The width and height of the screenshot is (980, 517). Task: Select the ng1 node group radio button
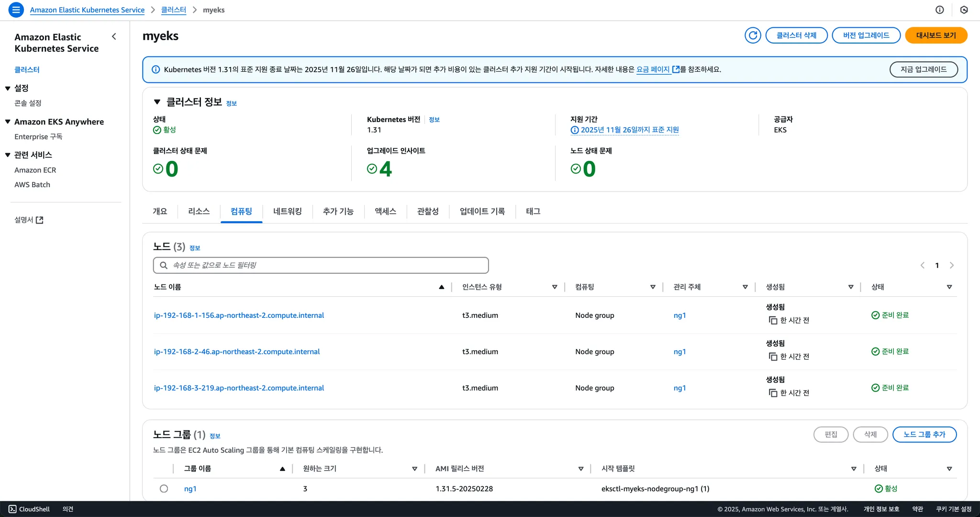point(164,489)
